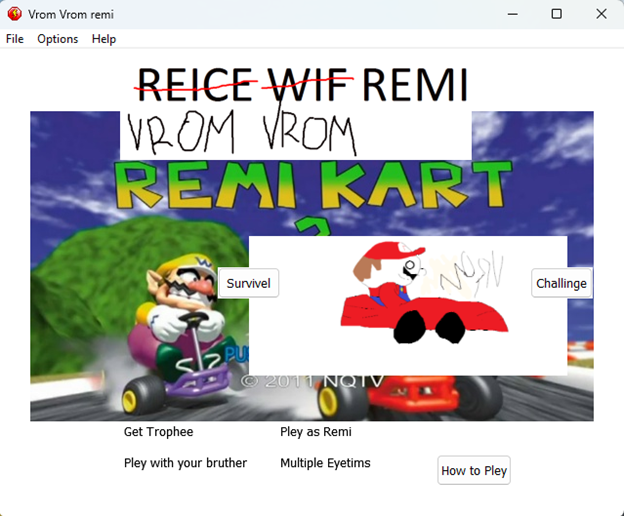Click the Wario kart character image

pos(181,332)
